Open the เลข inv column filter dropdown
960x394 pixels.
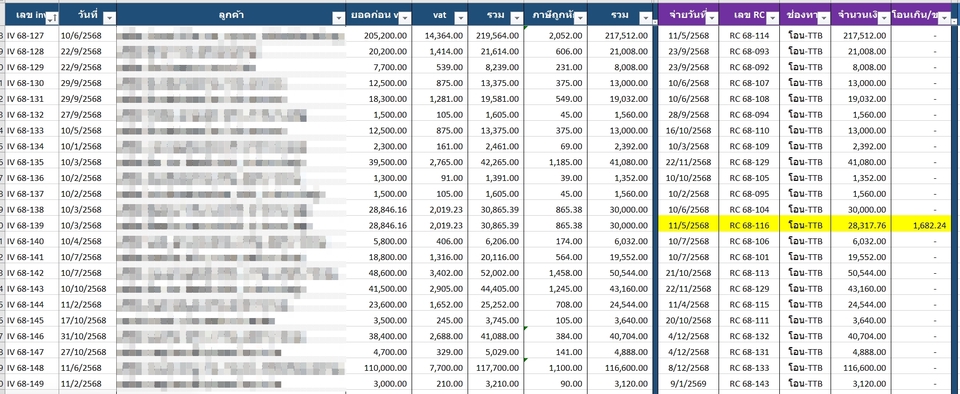(51, 18)
